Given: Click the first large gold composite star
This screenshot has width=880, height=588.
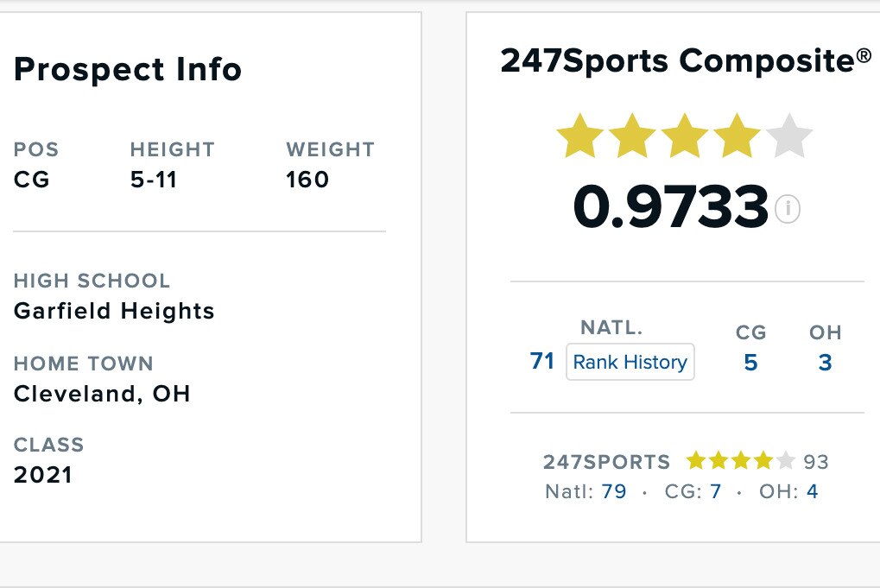Looking at the screenshot, I should click(580, 137).
